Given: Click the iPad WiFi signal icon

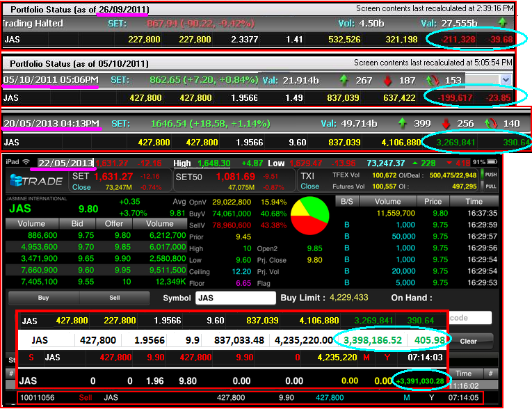Looking at the screenshot, I should point(26,162).
